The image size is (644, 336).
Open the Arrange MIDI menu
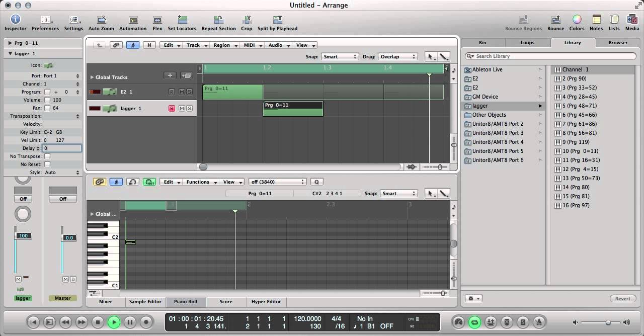pos(252,45)
